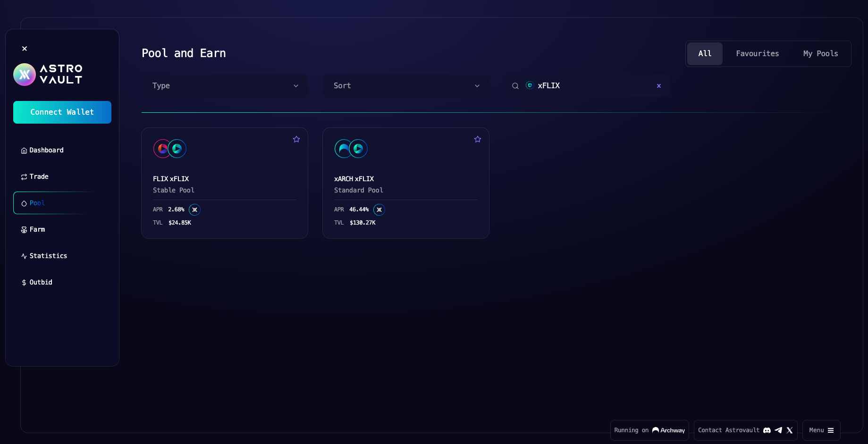Click the Stable Pool label
The image size is (868, 444).
click(x=174, y=190)
